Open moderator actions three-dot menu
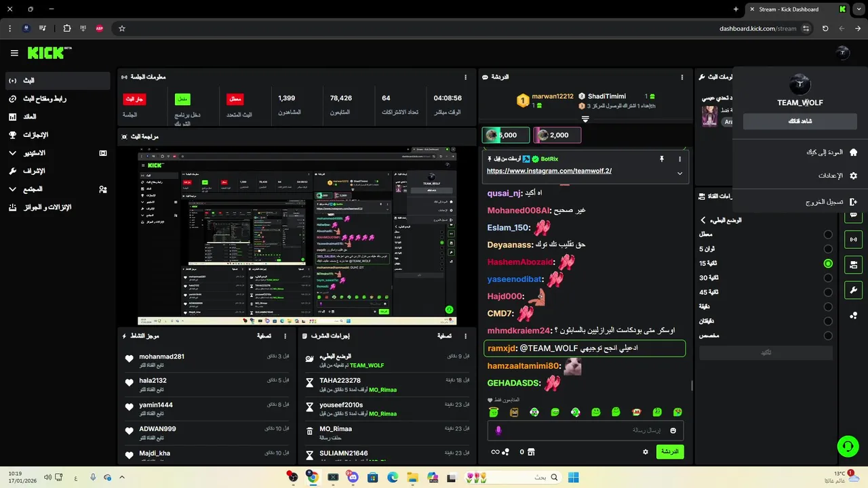The height and width of the screenshot is (488, 868). (465, 335)
